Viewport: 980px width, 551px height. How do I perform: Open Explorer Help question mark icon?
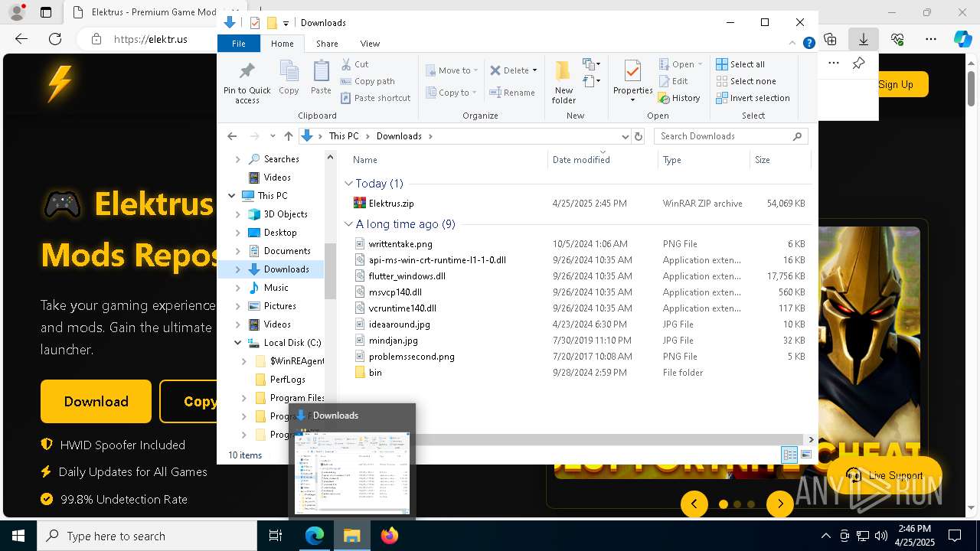808,44
